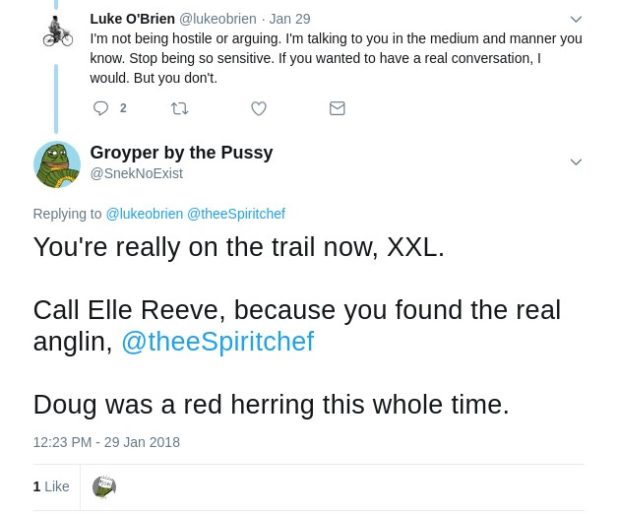Expand the chevron menu on Groyper's tweet
Image resolution: width=618 pixels, height=514 pixels.
(x=575, y=162)
